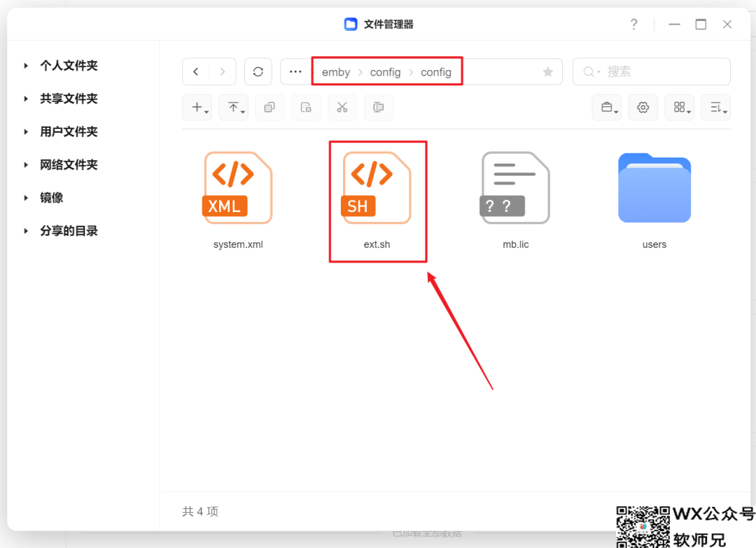Go forward to the next folder

click(223, 72)
